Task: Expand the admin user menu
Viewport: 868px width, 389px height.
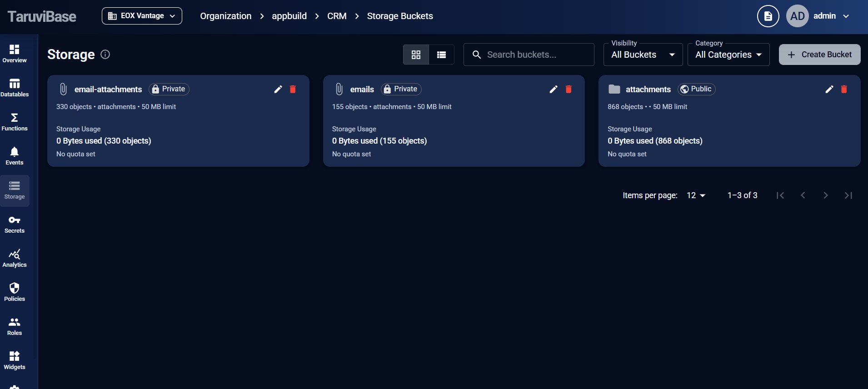Action: (x=832, y=16)
